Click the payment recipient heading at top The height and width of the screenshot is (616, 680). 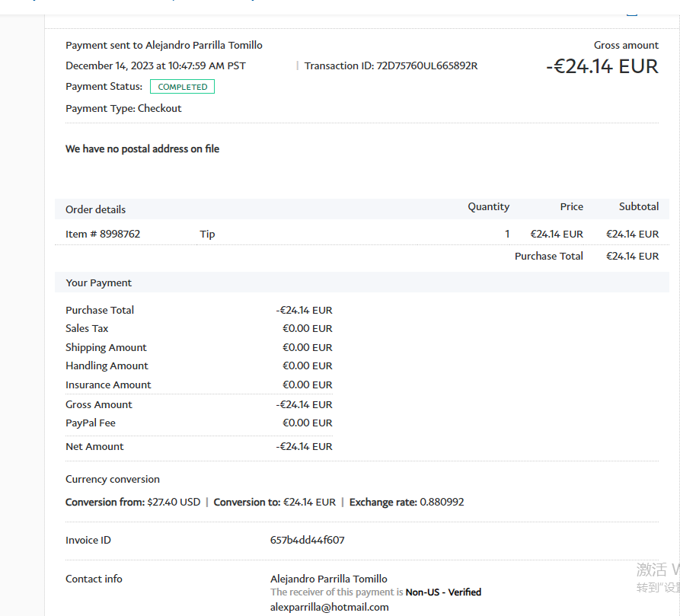point(164,45)
